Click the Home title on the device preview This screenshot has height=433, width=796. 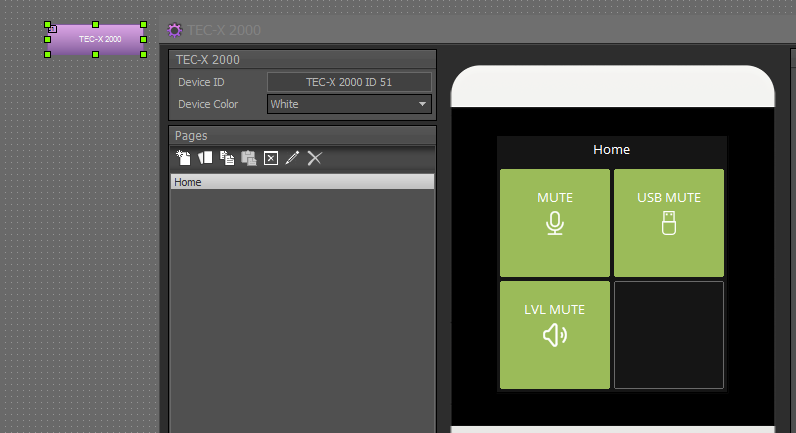click(x=611, y=150)
